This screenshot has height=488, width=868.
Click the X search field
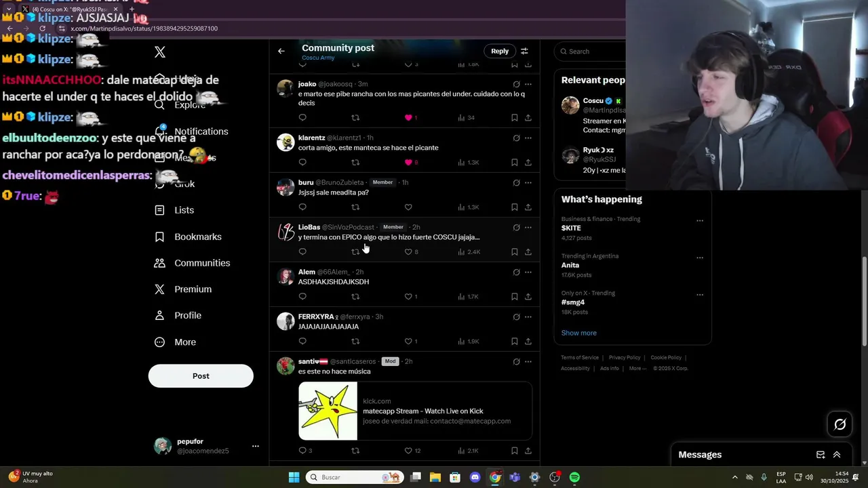click(x=591, y=52)
